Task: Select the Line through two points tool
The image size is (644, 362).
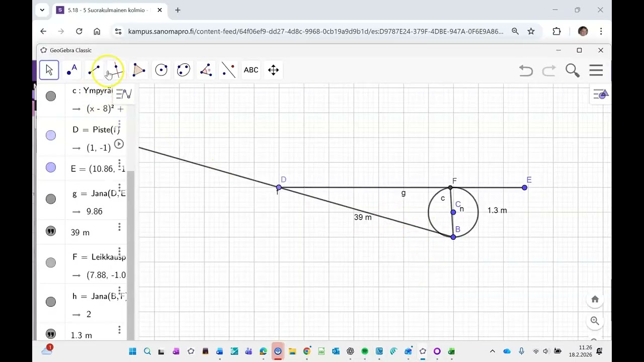Action: pyautogui.click(x=94, y=70)
